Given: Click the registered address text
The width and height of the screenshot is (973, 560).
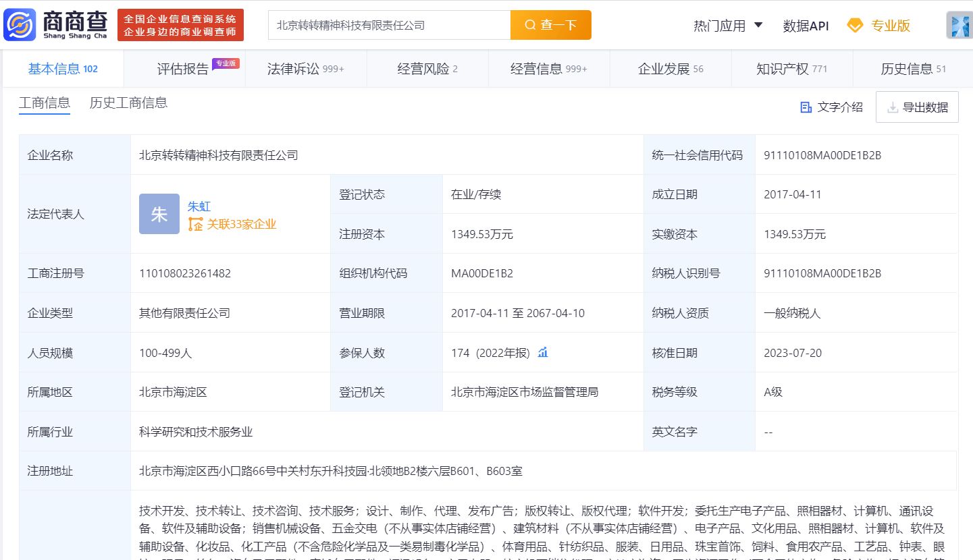Looking at the screenshot, I should [x=330, y=471].
